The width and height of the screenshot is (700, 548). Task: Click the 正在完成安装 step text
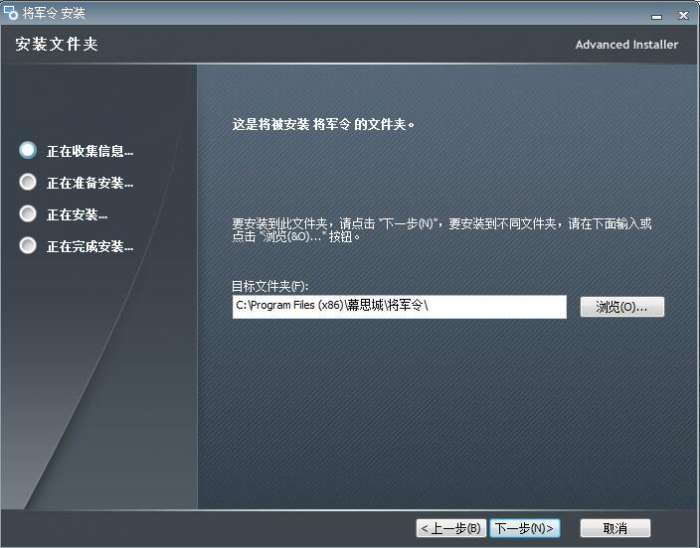point(90,246)
